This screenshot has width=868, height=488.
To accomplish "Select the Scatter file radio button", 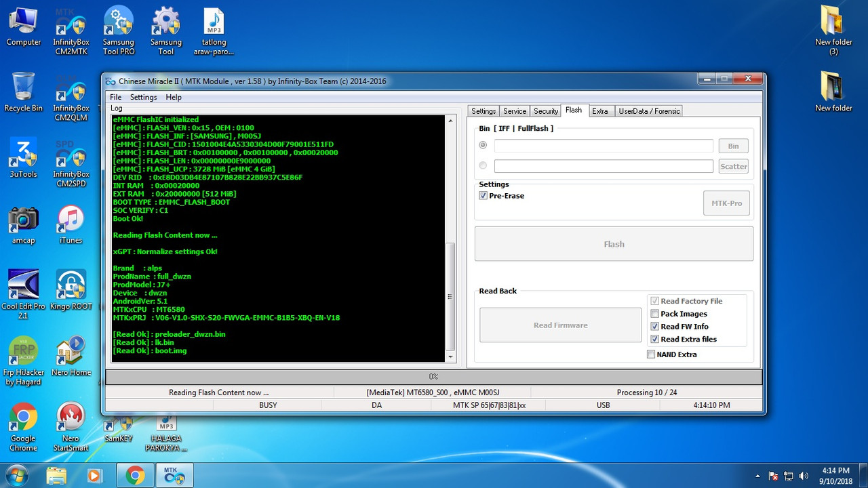I will coord(483,165).
